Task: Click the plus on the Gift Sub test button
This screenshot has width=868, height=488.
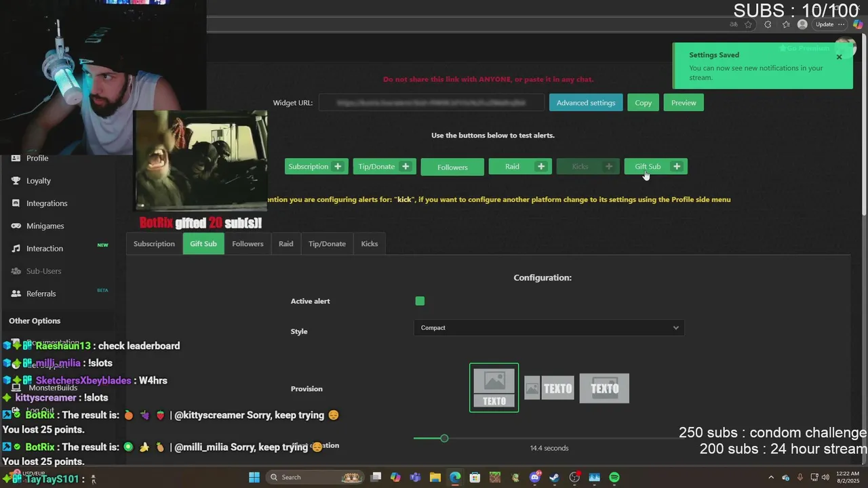Action: 677,167
